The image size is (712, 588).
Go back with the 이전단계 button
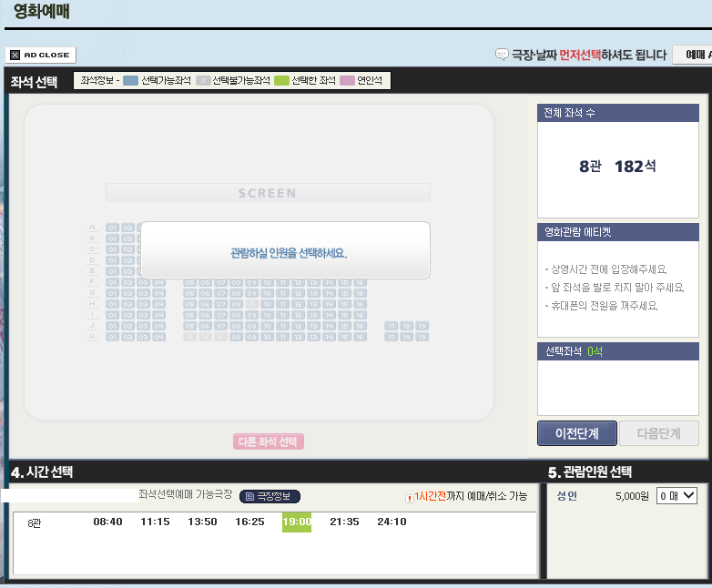tap(576, 433)
